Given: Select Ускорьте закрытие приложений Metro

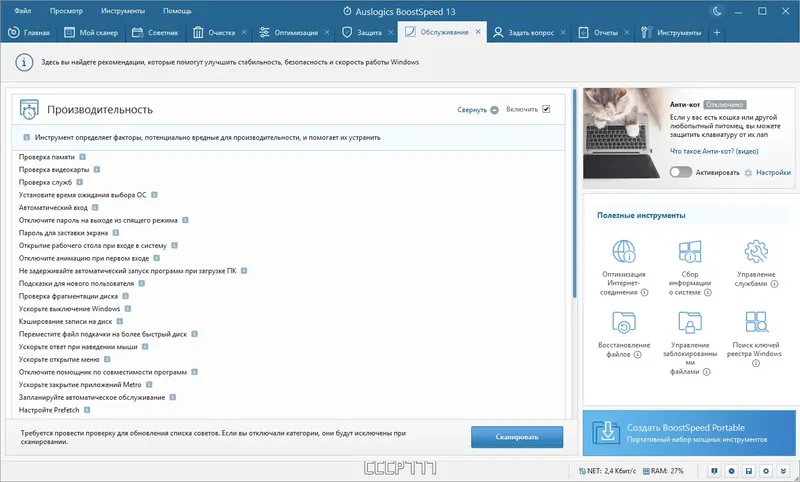Looking at the screenshot, I should coord(80,385).
